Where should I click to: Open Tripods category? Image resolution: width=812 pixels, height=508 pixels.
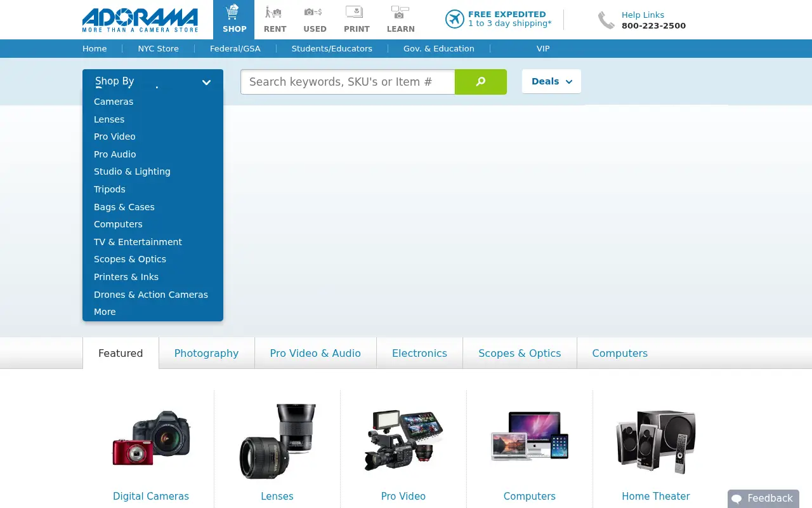(x=110, y=189)
